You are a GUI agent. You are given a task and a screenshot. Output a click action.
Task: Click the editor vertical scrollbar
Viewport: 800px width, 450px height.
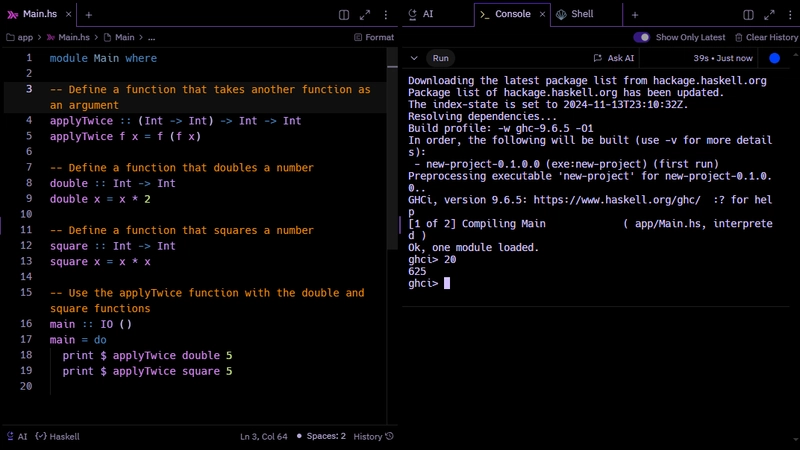[392, 148]
